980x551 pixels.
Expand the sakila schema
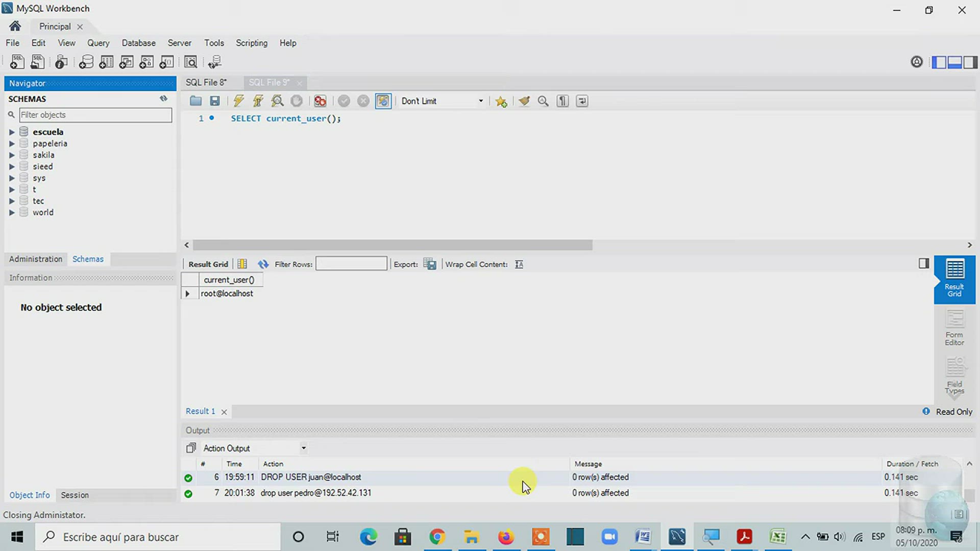11,155
